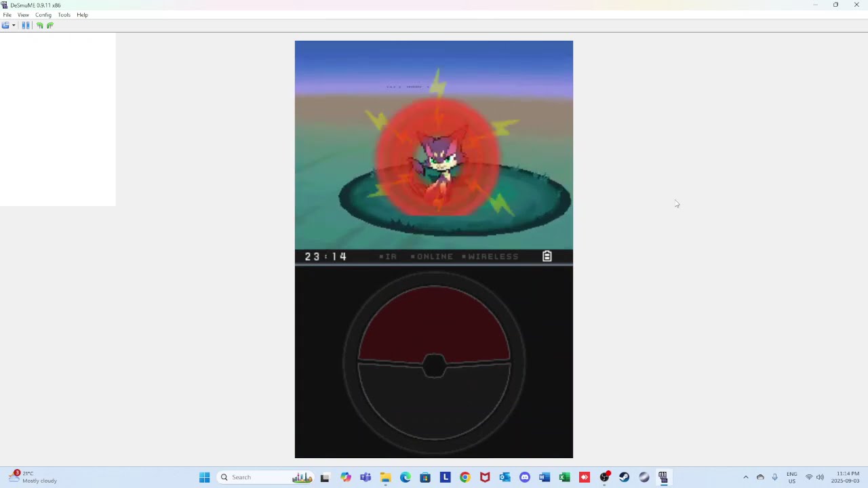
Task: Click the WIRELESS indicator text
Action: coord(493,256)
